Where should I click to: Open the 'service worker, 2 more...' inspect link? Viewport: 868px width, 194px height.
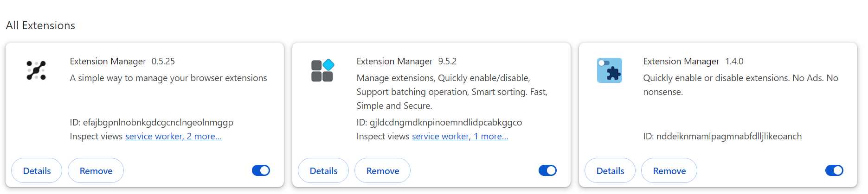(174, 136)
